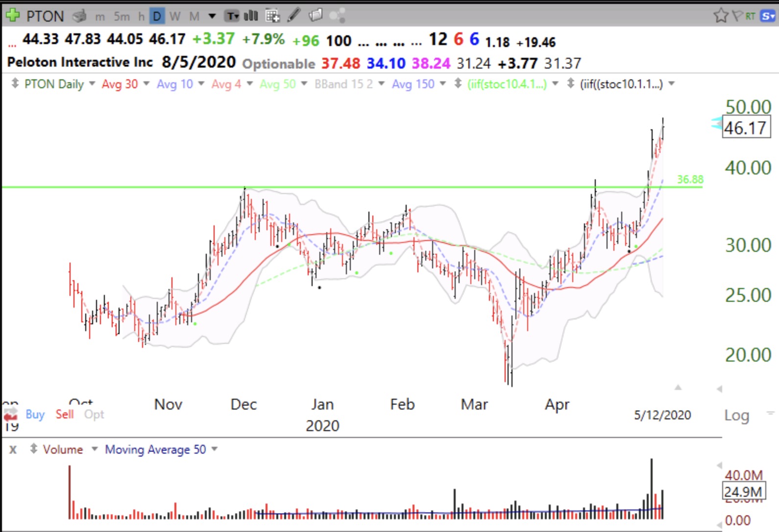Click the 24.9M volume value box

(x=743, y=491)
